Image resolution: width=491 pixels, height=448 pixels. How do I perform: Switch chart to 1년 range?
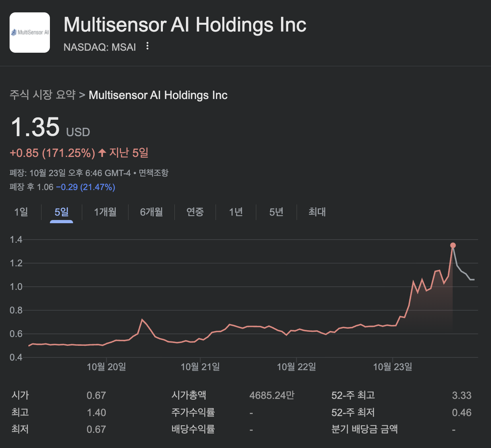click(x=236, y=212)
